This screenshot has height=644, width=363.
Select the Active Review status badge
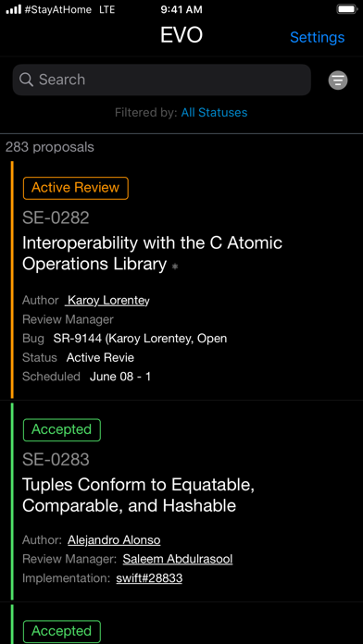point(76,188)
